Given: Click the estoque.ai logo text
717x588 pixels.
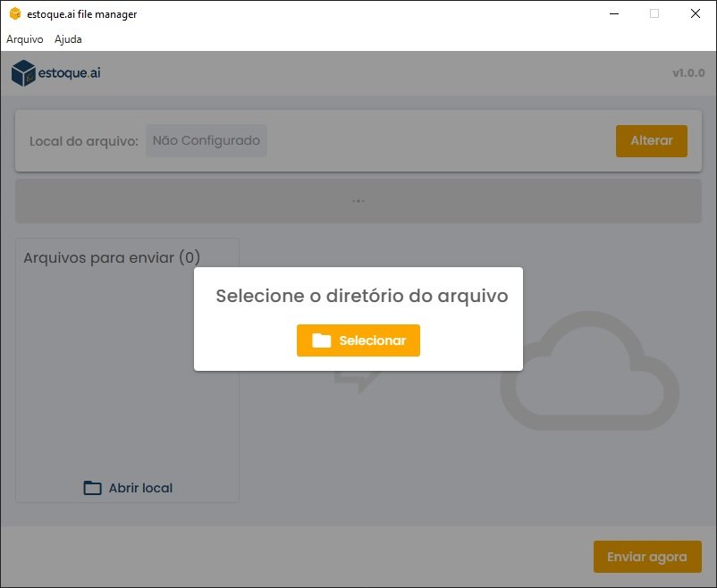Looking at the screenshot, I should click(69, 72).
